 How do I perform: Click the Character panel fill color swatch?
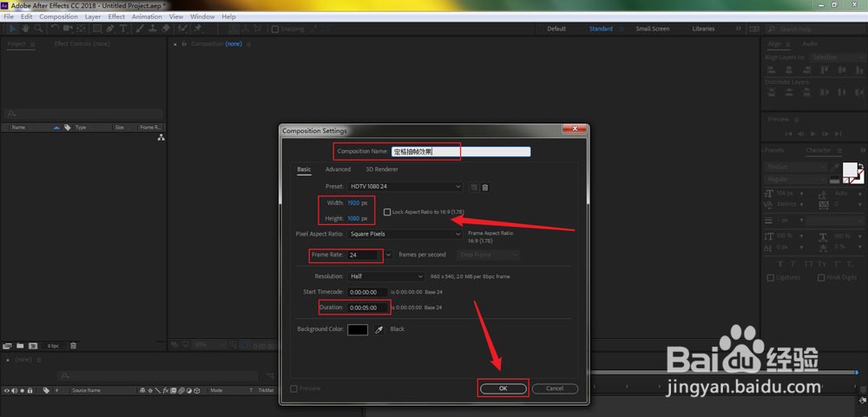[851, 170]
